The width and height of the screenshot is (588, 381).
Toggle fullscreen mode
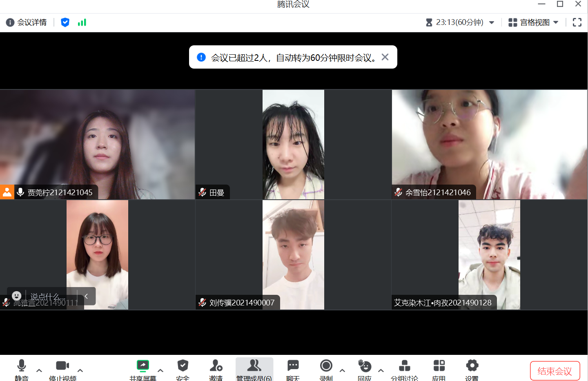pos(577,22)
